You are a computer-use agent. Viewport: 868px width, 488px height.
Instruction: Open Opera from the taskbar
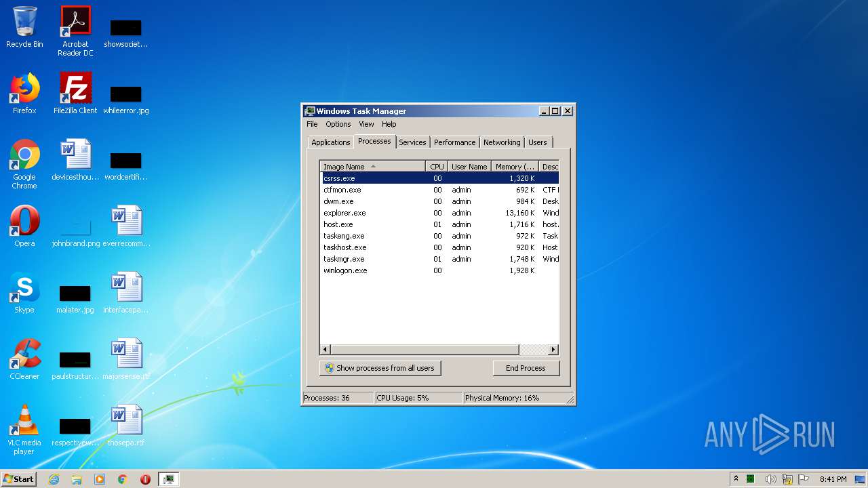click(145, 479)
